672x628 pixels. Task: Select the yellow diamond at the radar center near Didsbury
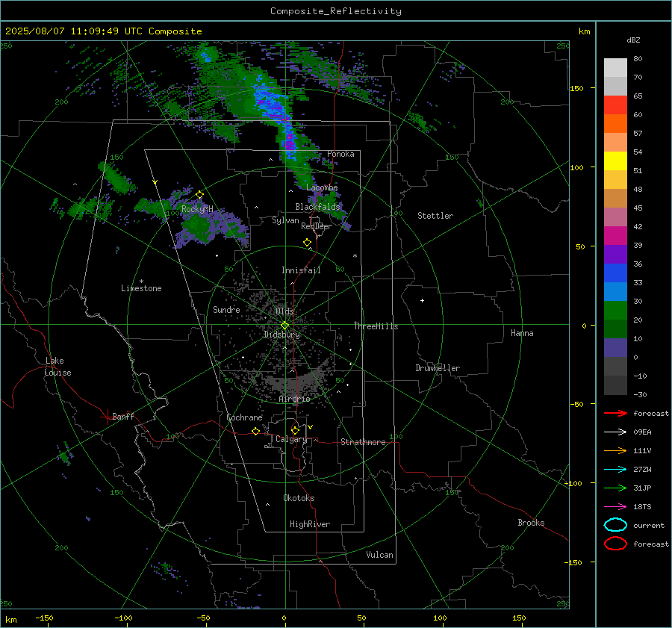pyautogui.click(x=284, y=326)
